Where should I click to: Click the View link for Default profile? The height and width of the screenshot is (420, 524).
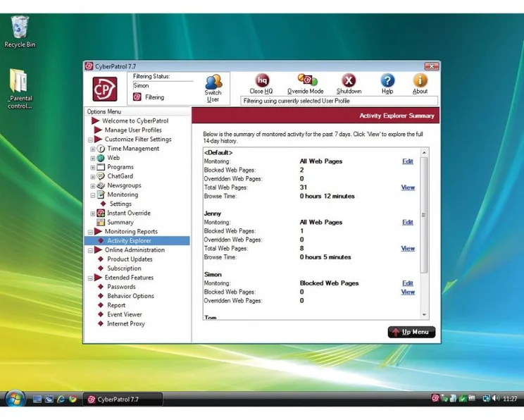[x=408, y=188]
